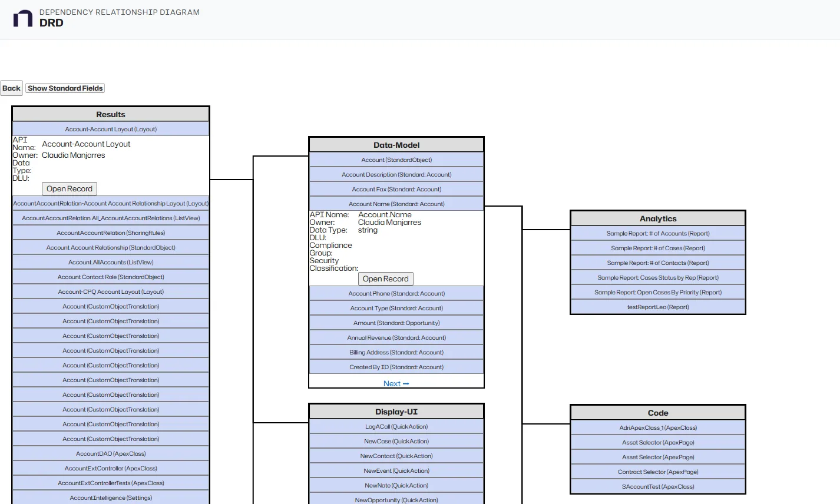This screenshot has height=504, width=840.
Task: Select Contract Selector (ApexPage) in Code panel
Action: 657,471
